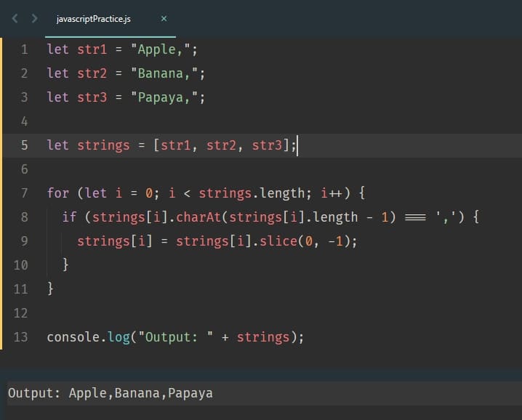Click the for keyword on line 7
Viewport: 522px width, 420px height.
point(58,193)
